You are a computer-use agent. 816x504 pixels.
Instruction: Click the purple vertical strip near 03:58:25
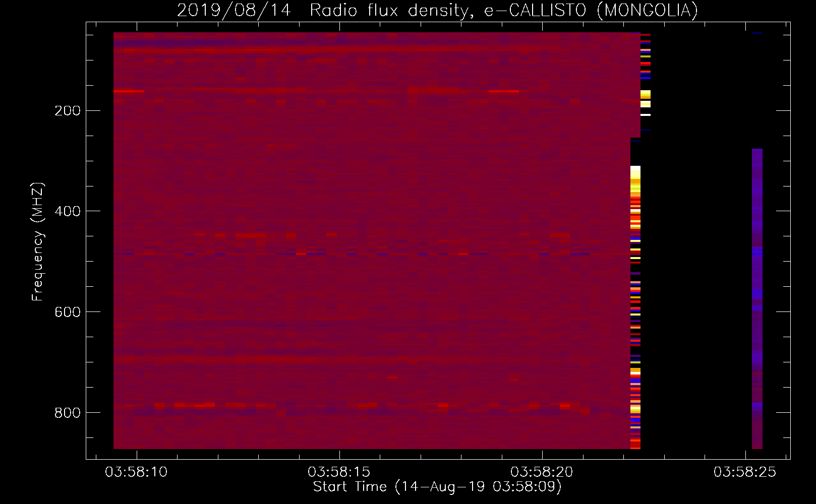tap(757, 299)
